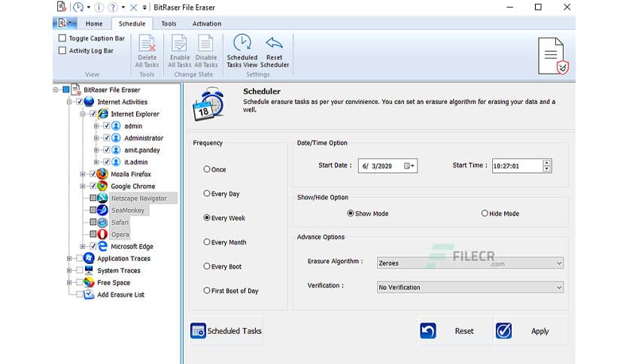Click the Enable All Tasks icon
The width and height of the screenshot is (629, 364).
point(179,44)
